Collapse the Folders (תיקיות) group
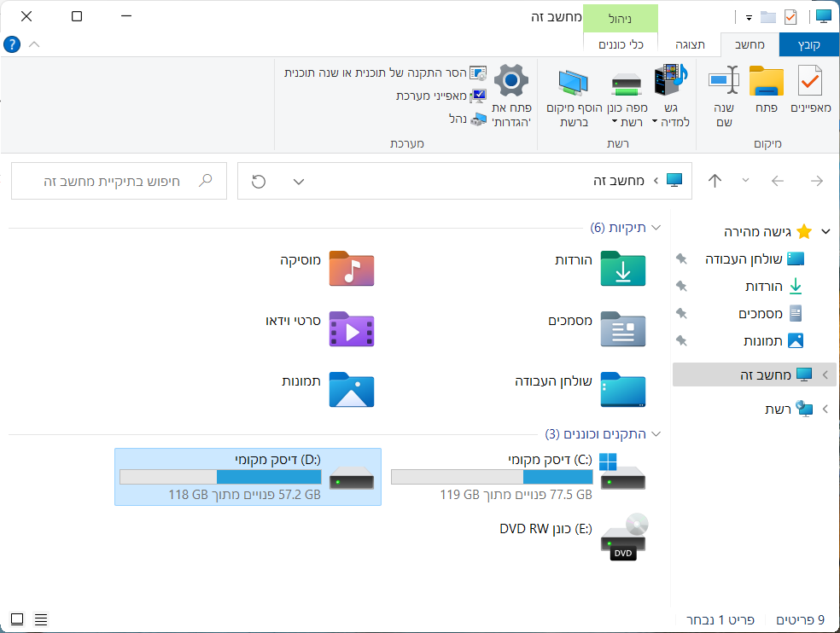This screenshot has height=633, width=840. pyautogui.click(x=656, y=228)
